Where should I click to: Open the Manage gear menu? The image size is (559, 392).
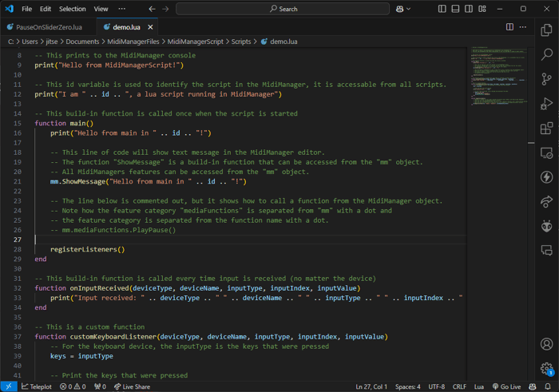tap(546, 368)
